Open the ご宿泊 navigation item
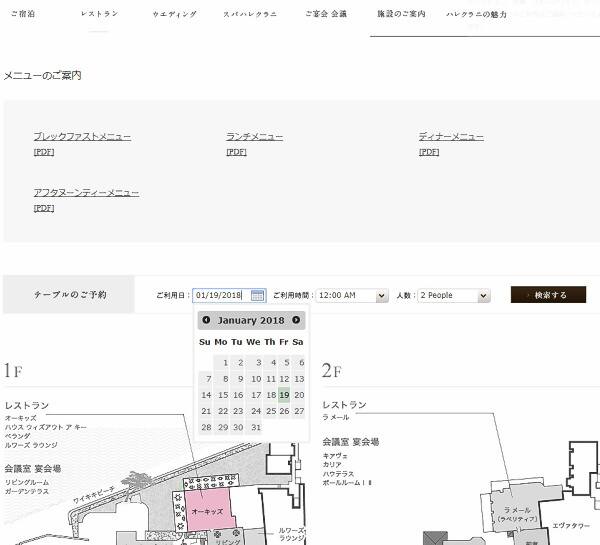This screenshot has height=545, width=600. (x=24, y=15)
